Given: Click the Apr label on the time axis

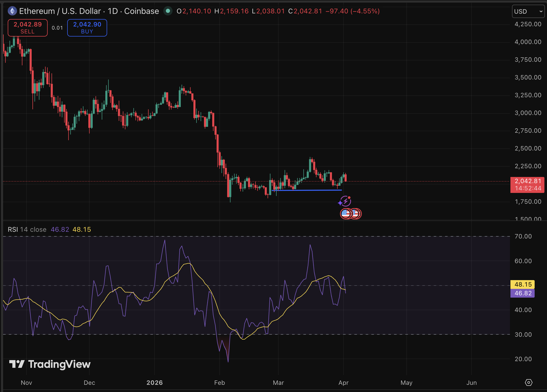Looking at the screenshot, I should pos(344,383).
